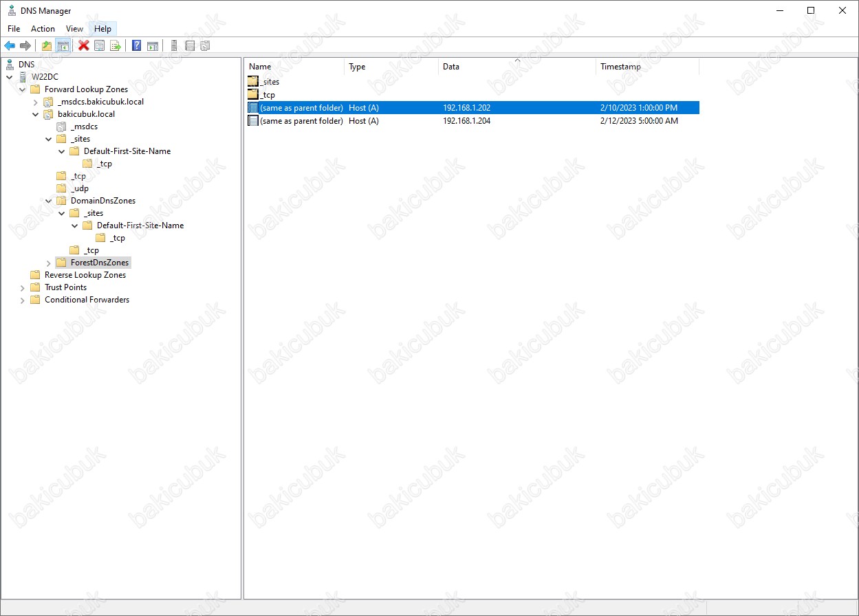Sort records by the Timestamp column header
The width and height of the screenshot is (859, 616).
[648, 67]
